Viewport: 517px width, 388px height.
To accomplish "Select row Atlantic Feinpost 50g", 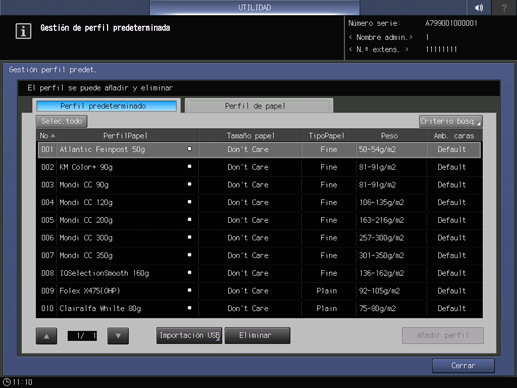I will point(259,150).
